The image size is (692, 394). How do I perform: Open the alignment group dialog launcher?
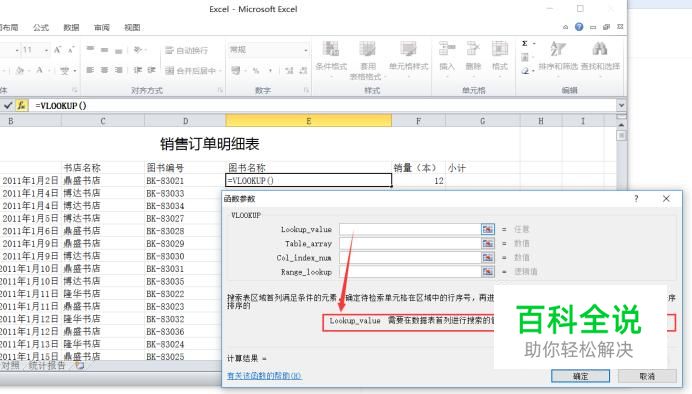click(x=220, y=90)
